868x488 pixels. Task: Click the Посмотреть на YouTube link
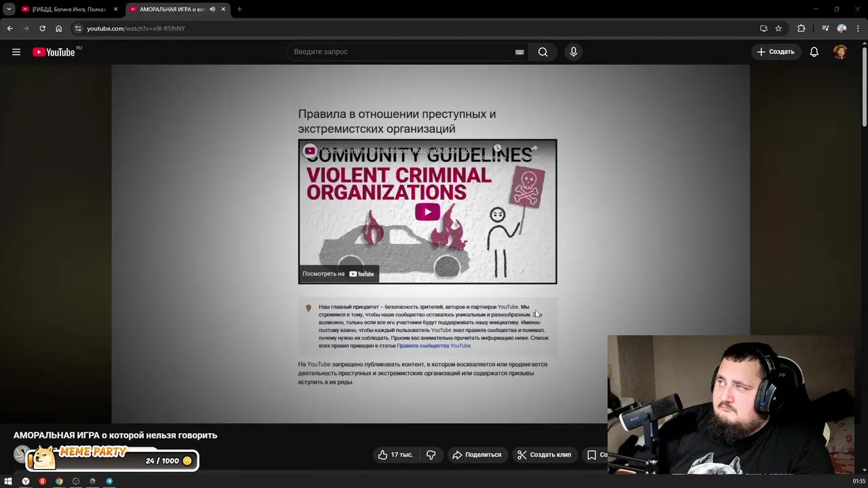tap(338, 274)
